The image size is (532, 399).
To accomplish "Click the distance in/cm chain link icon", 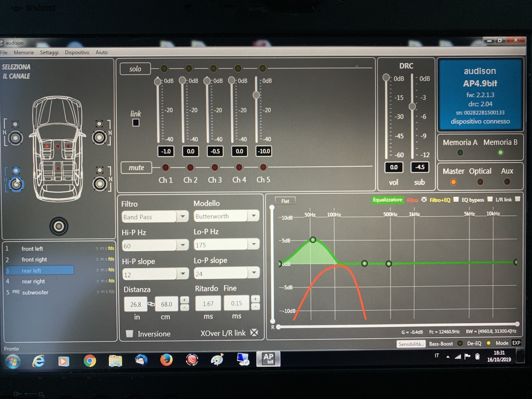I will coord(151,304).
